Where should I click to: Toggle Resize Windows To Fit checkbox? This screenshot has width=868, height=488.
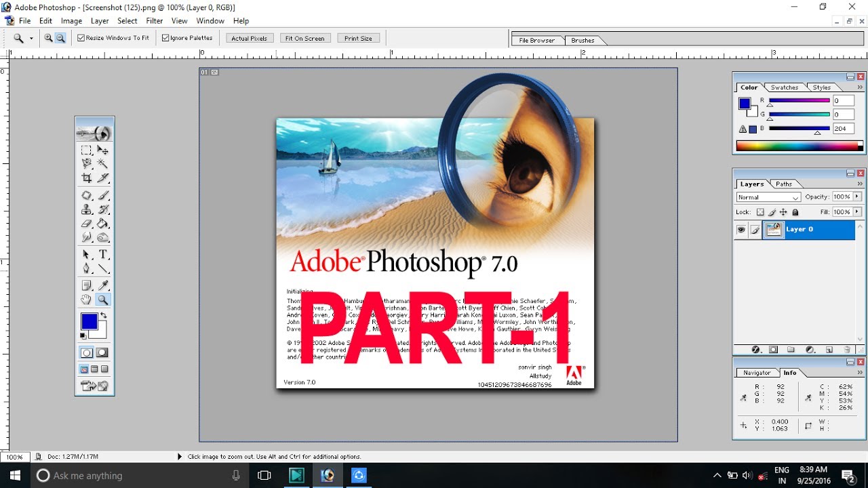(x=81, y=38)
